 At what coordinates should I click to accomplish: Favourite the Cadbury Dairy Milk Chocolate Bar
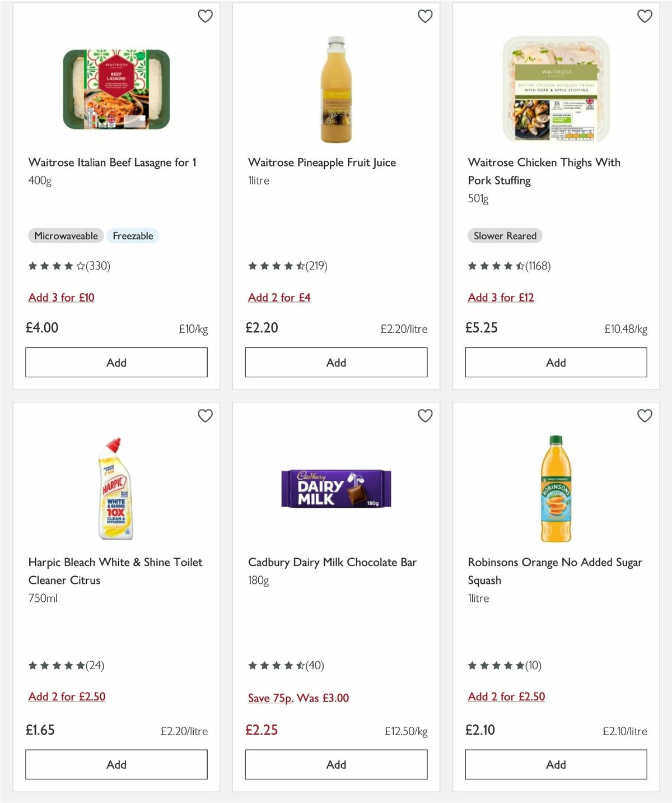(x=425, y=416)
